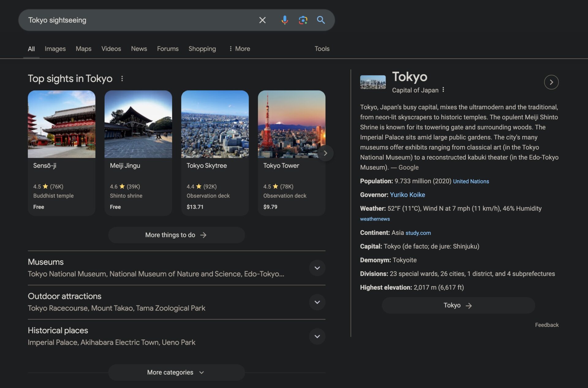This screenshot has width=588, height=388.
Task: Open Tokyo panel with the circled arrow button
Action: coord(551,82)
